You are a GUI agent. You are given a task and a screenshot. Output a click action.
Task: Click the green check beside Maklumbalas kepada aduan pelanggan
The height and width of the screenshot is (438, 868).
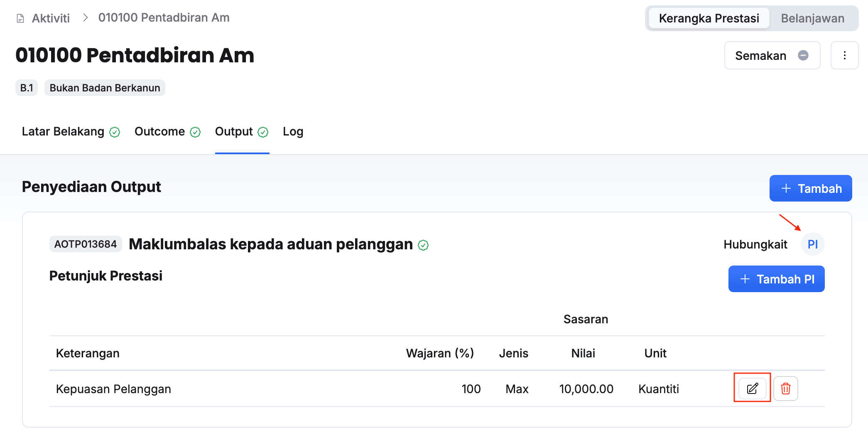(x=423, y=245)
